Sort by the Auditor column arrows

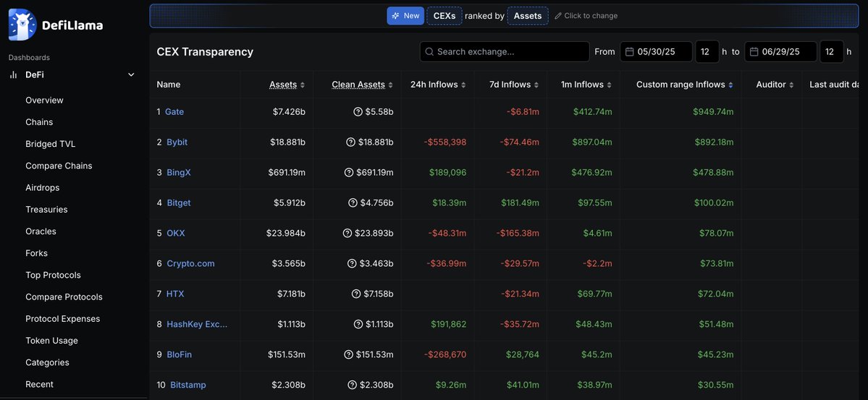[x=791, y=85]
